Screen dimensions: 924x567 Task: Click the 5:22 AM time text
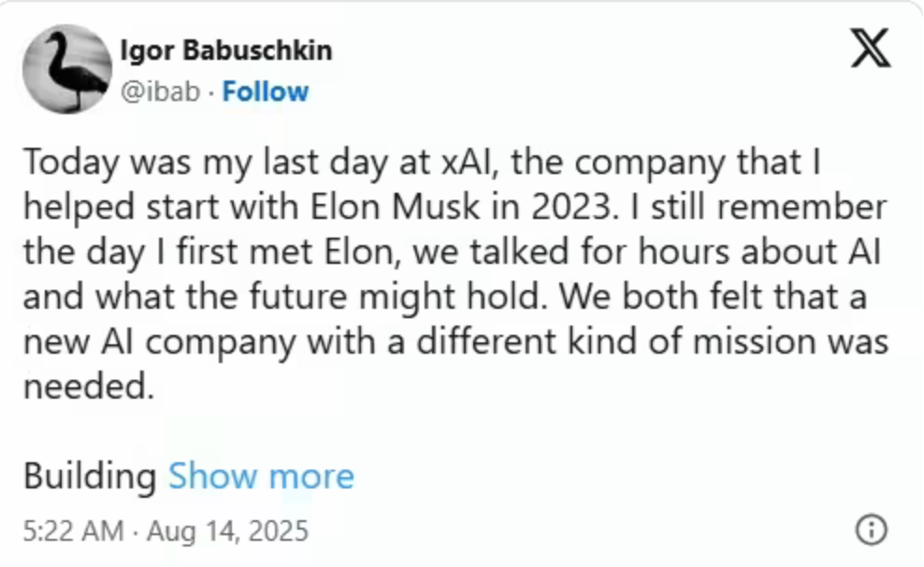click(74, 531)
